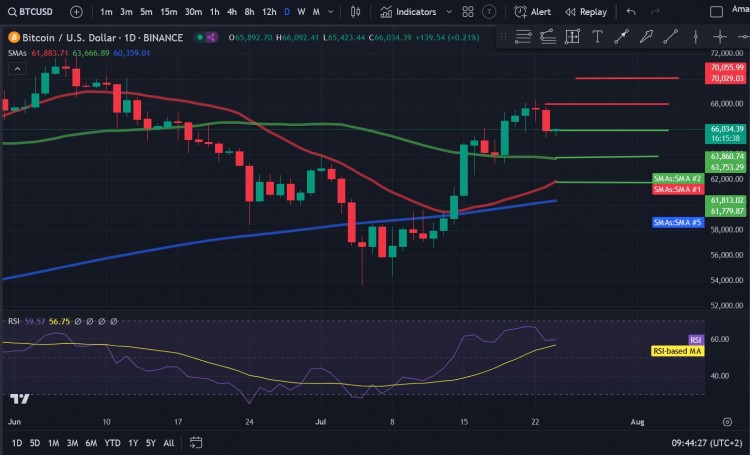Select the 5m timeframe

(146, 12)
